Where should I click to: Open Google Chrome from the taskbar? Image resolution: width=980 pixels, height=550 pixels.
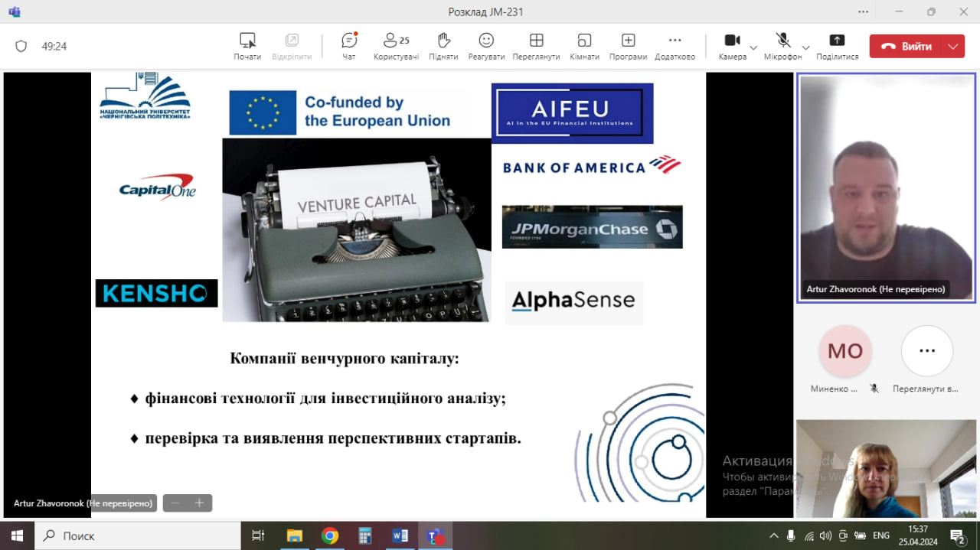pyautogui.click(x=329, y=535)
